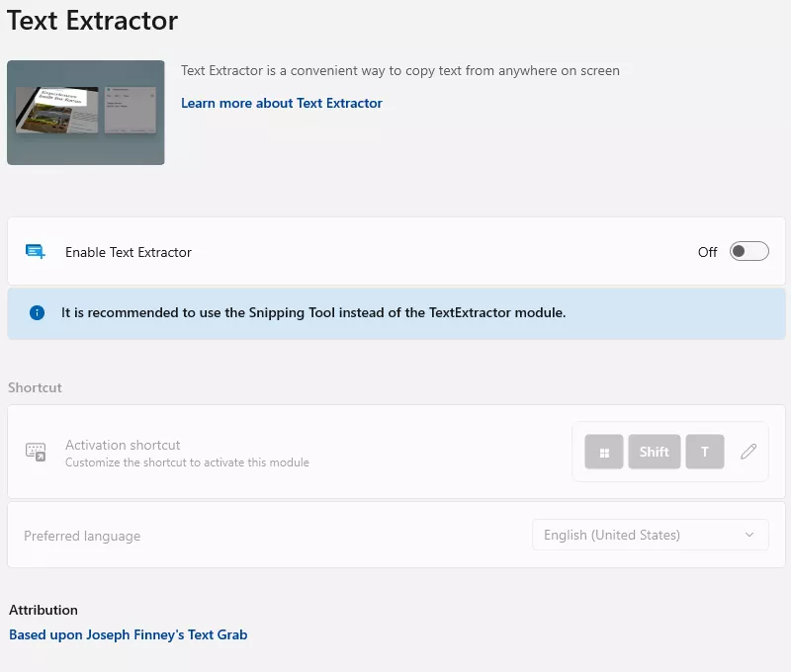Viewport: 791px width, 672px height.
Task: Click the Shortcut section heading
Action: [x=35, y=387]
